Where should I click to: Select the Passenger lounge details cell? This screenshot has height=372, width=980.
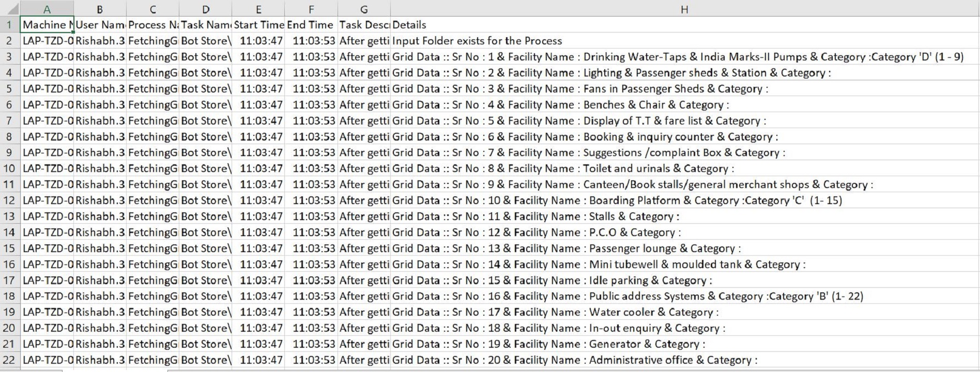[x=684, y=249]
